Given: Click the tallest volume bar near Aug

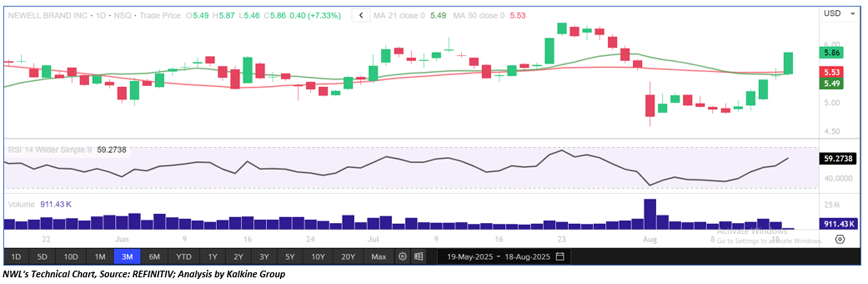Looking at the screenshot, I should tap(650, 215).
